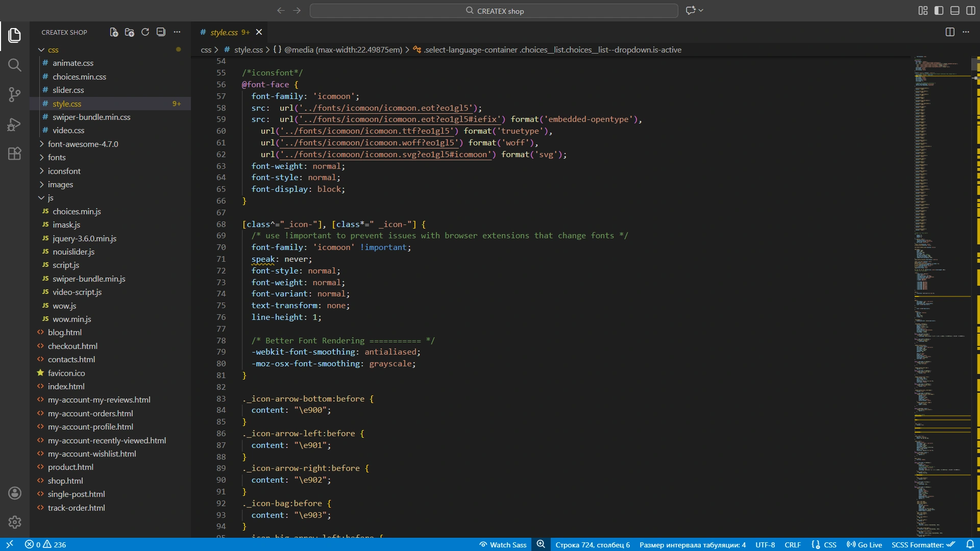Click Watch Sass in status bar
Viewport: 980px width, 551px height.
[503, 544]
